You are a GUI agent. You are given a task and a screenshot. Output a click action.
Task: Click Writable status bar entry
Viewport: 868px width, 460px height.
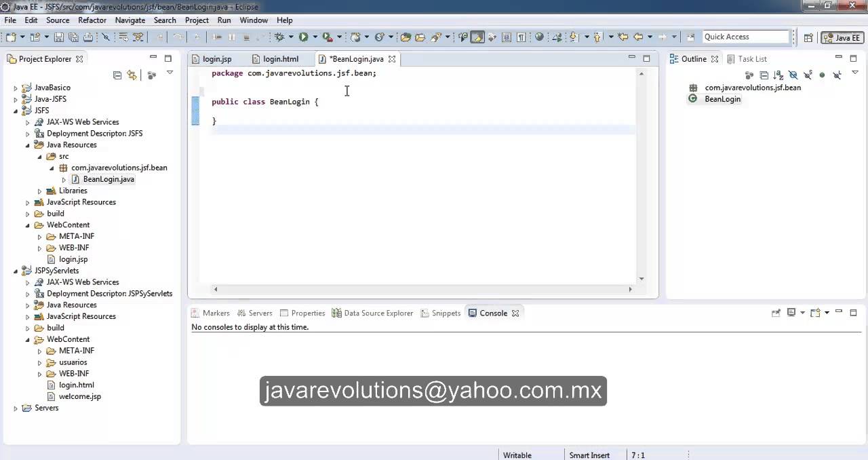point(517,455)
